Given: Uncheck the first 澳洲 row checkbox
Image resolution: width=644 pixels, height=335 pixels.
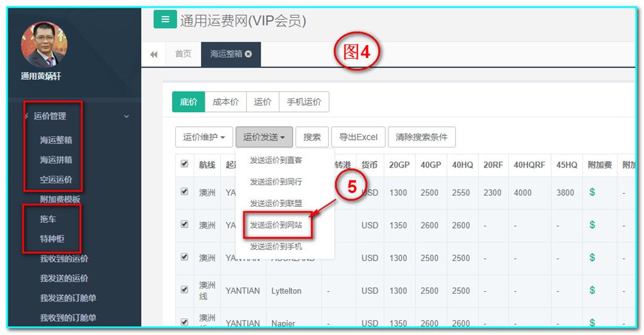Looking at the screenshot, I should tap(185, 191).
